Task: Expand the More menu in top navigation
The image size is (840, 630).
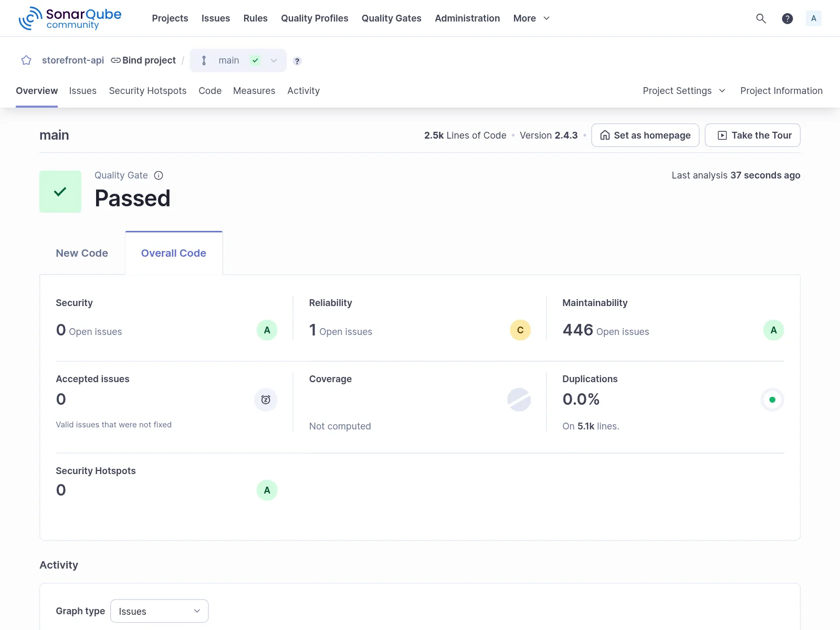Action: tap(531, 18)
